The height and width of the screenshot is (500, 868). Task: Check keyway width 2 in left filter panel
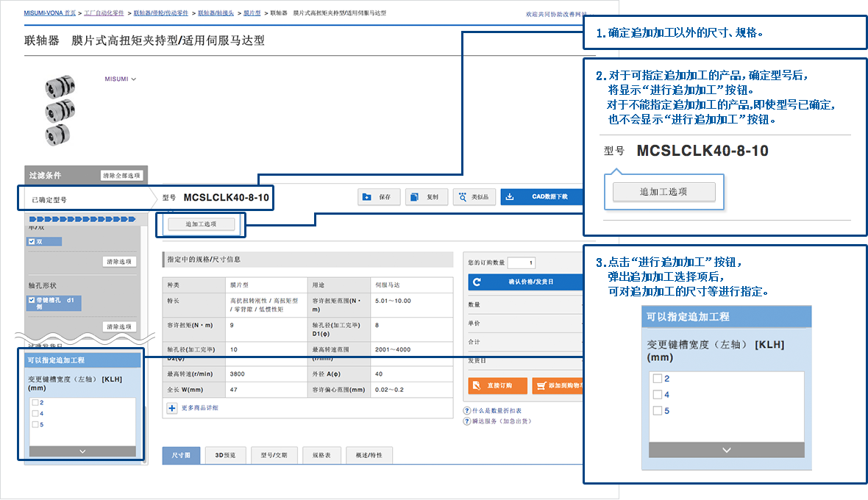point(35,403)
